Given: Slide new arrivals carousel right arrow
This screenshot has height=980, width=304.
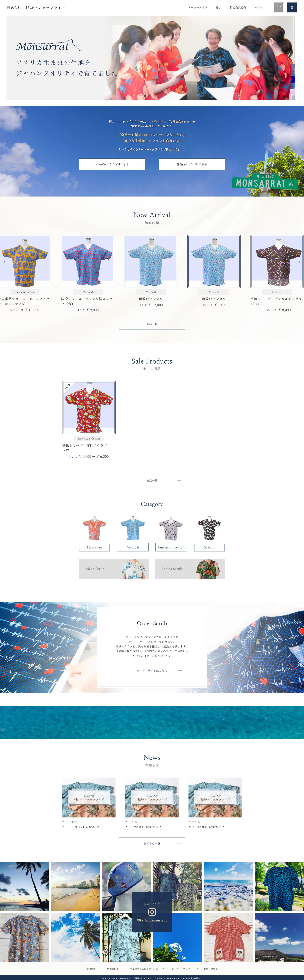Looking at the screenshot, I should tap(296, 262).
